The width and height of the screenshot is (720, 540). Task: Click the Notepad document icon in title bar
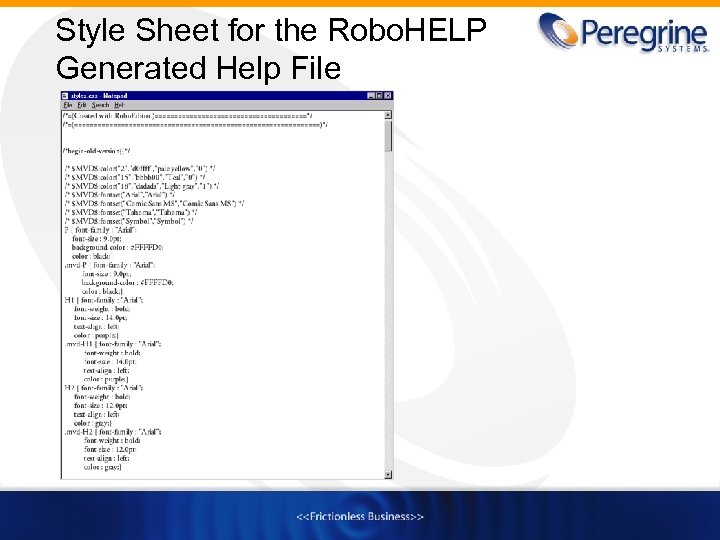pyautogui.click(x=65, y=96)
